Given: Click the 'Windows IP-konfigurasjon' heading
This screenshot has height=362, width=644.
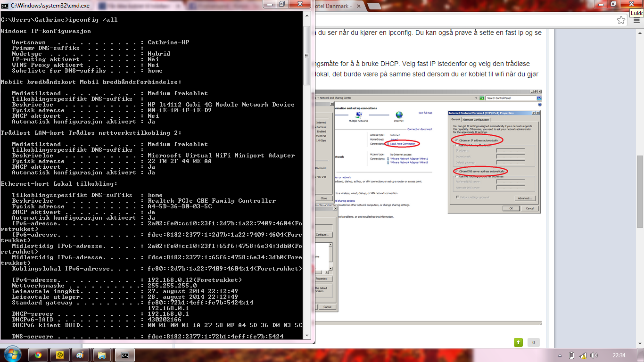Looking at the screenshot, I should (x=46, y=31).
